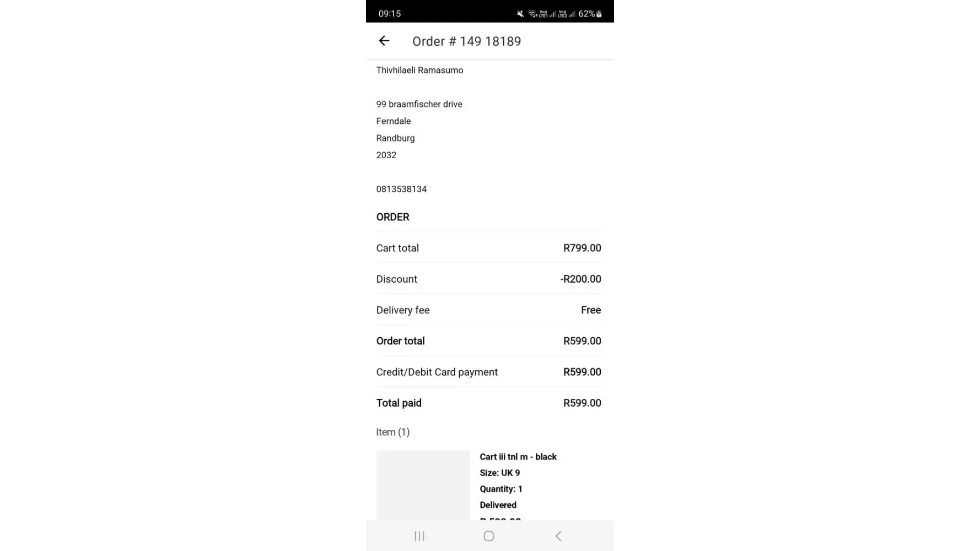Screen dimensions: 980x551
Task: Tap the muted sound icon in status bar
Action: (x=520, y=14)
